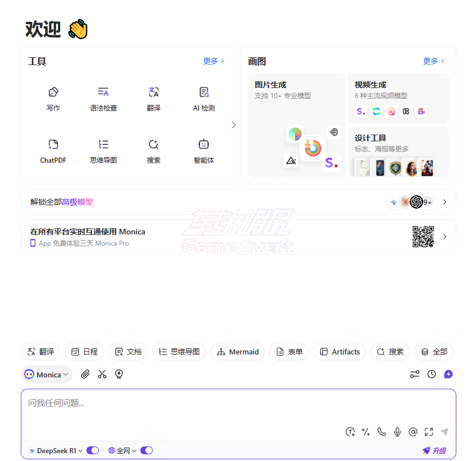Disable the 全网 web search toggle
Image resolution: width=476 pixels, height=461 pixels.
tap(147, 450)
